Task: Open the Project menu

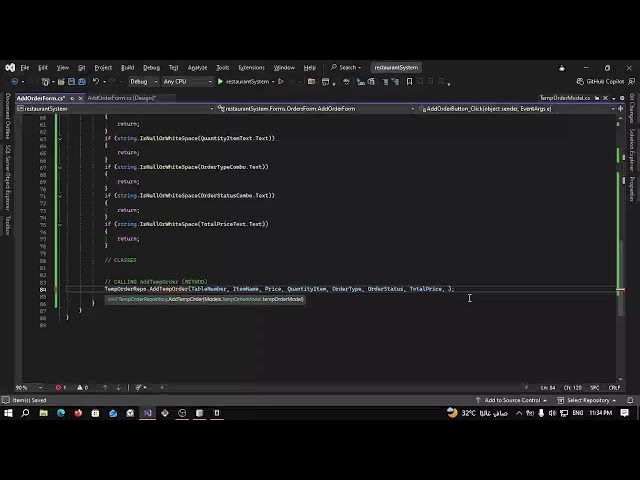Action: click(x=103, y=67)
